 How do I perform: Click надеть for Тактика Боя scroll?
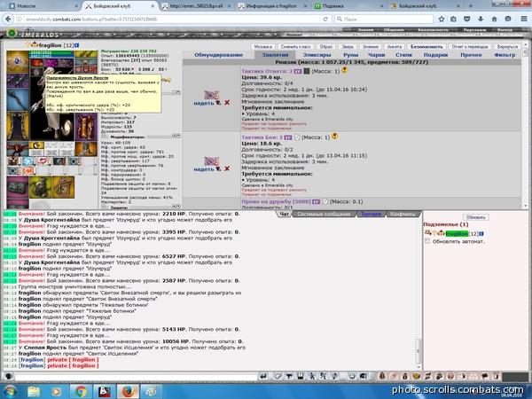pos(204,169)
